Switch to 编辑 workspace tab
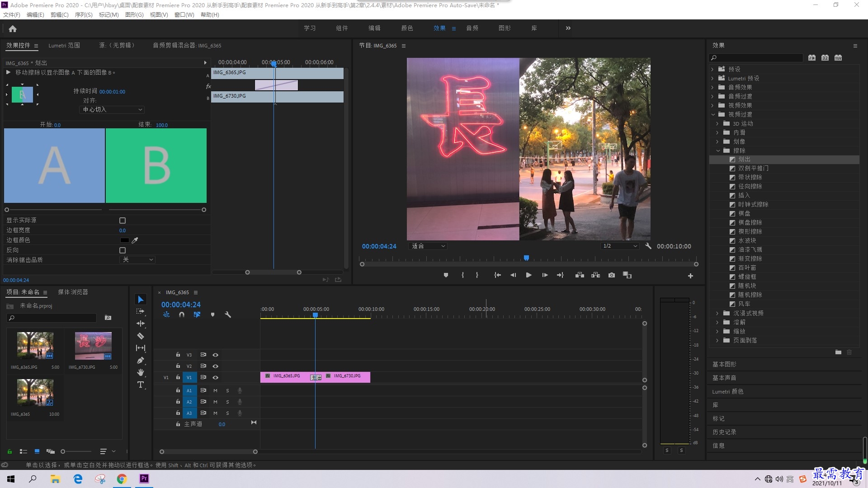Screen dimensions: 868x488 [x=374, y=28]
